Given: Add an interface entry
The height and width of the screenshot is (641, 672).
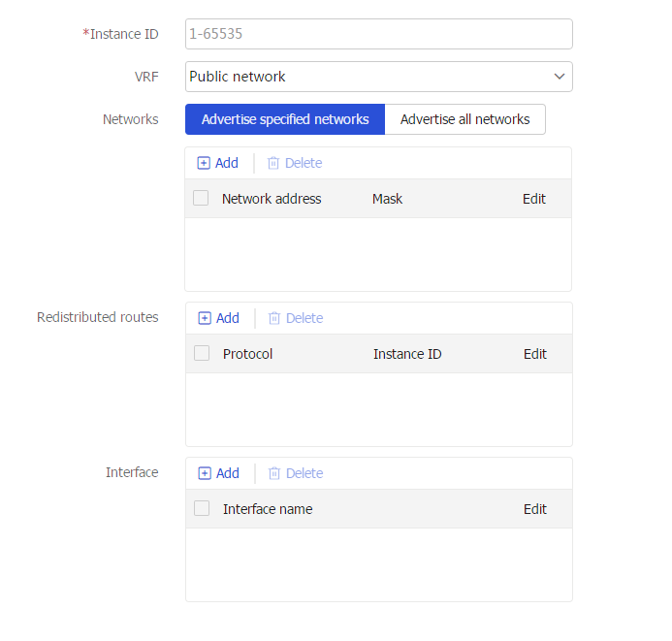Looking at the screenshot, I should click(x=218, y=473).
